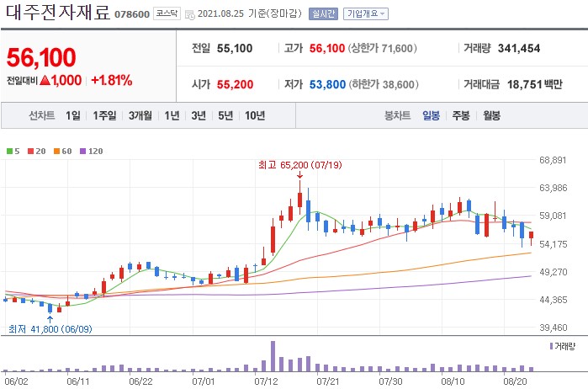Click the opening price value 55,200
The width and height of the screenshot is (588, 389).
236,84
